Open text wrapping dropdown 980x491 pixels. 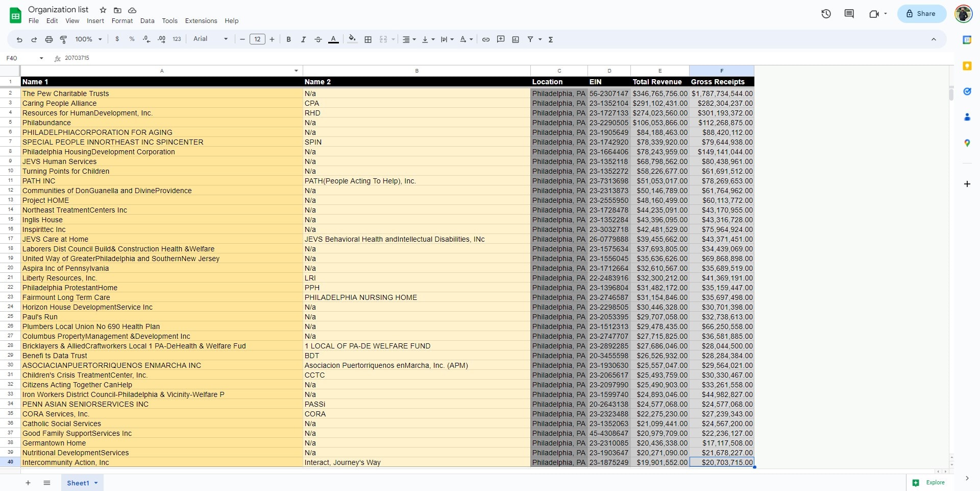click(447, 39)
